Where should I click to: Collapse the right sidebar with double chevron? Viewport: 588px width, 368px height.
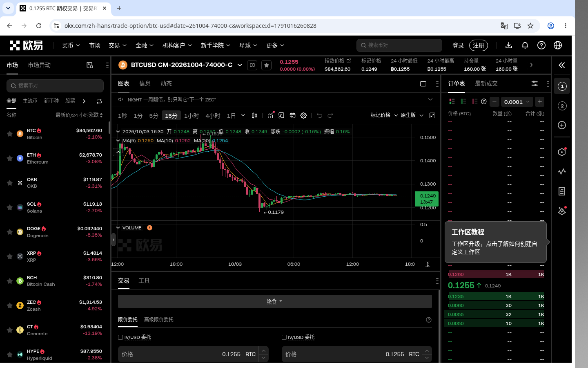click(562, 65)
